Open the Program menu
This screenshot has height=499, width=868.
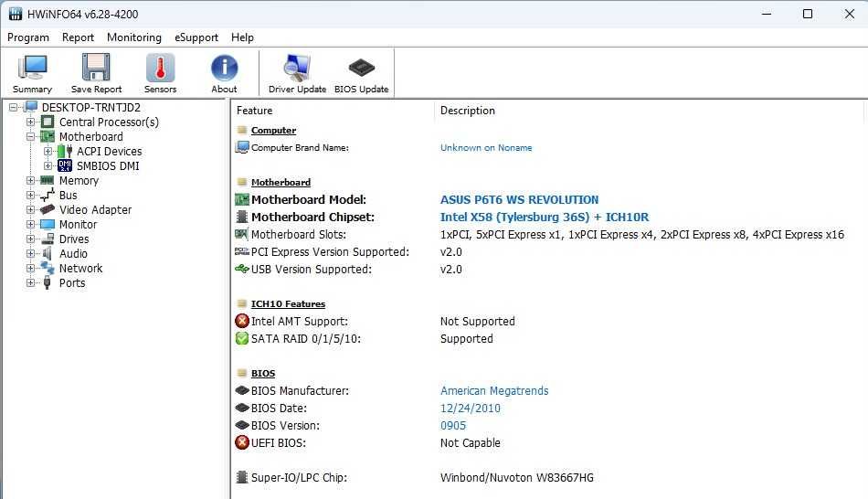coord(28,37)
